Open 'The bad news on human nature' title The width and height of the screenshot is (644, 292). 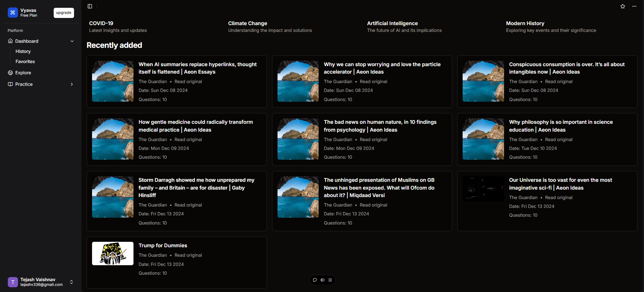tap(380, 126)
